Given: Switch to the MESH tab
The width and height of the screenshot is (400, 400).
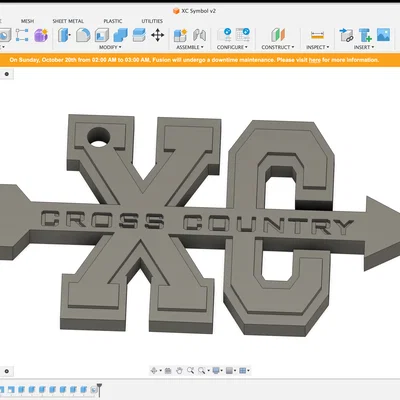Looking at the screenshot, I should point(27,21).
